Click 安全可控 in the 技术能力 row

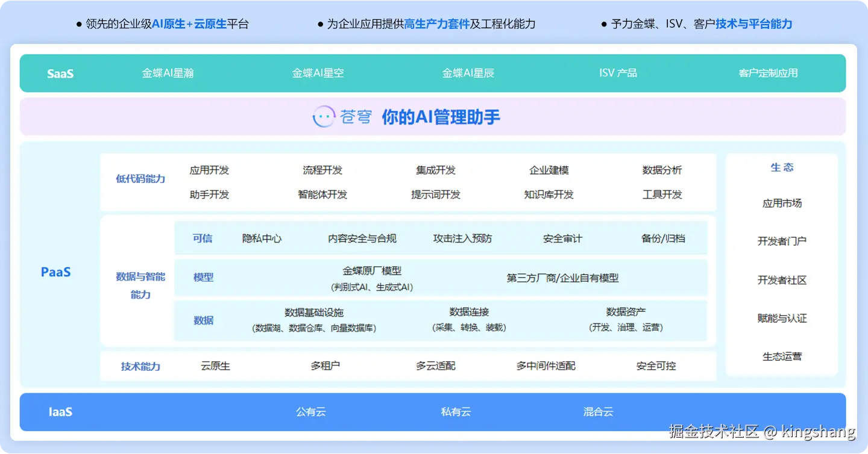pyautogui.click(x=656, y=365)
